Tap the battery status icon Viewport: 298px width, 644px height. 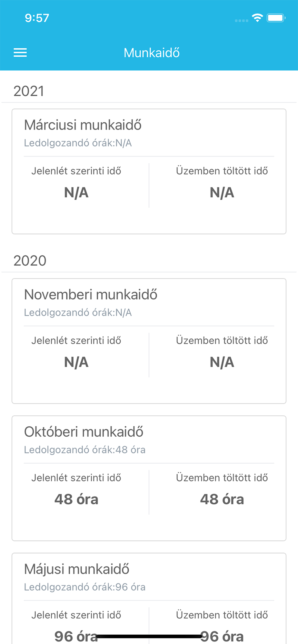pyautogui.click(x=276, y=18)
